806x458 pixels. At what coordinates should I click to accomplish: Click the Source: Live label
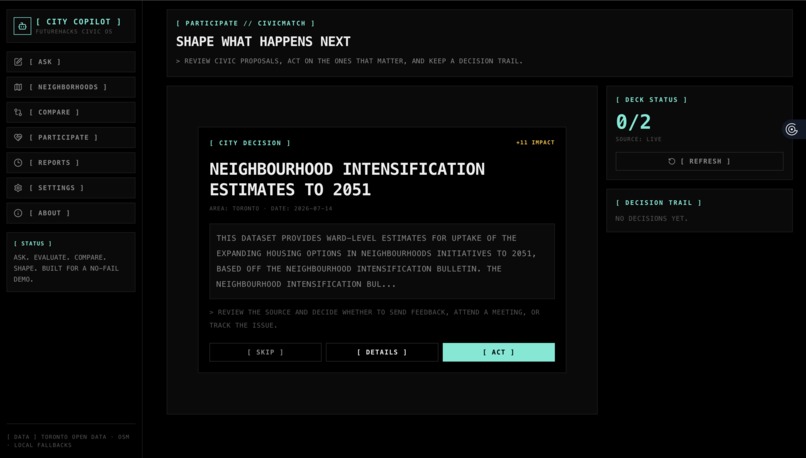point(638,139)
